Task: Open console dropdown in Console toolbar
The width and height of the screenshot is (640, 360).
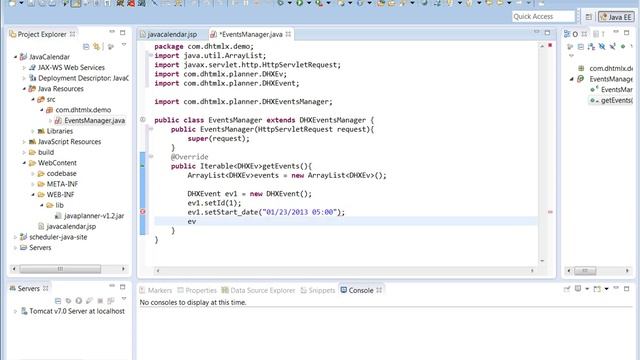Action: [x=606, y=289]
